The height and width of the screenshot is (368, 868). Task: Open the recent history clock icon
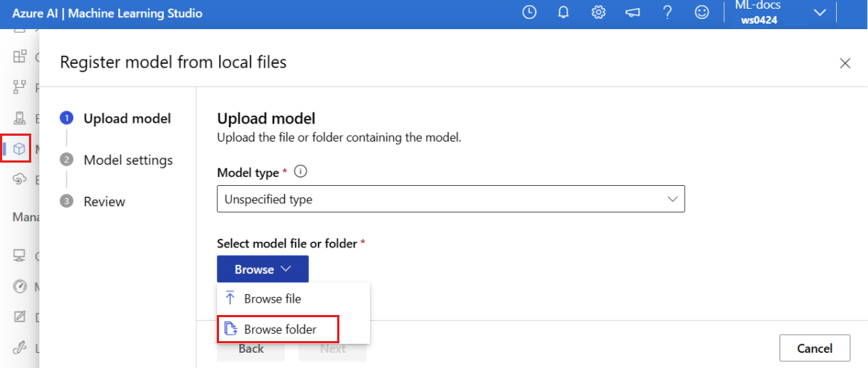pos(530,13)
